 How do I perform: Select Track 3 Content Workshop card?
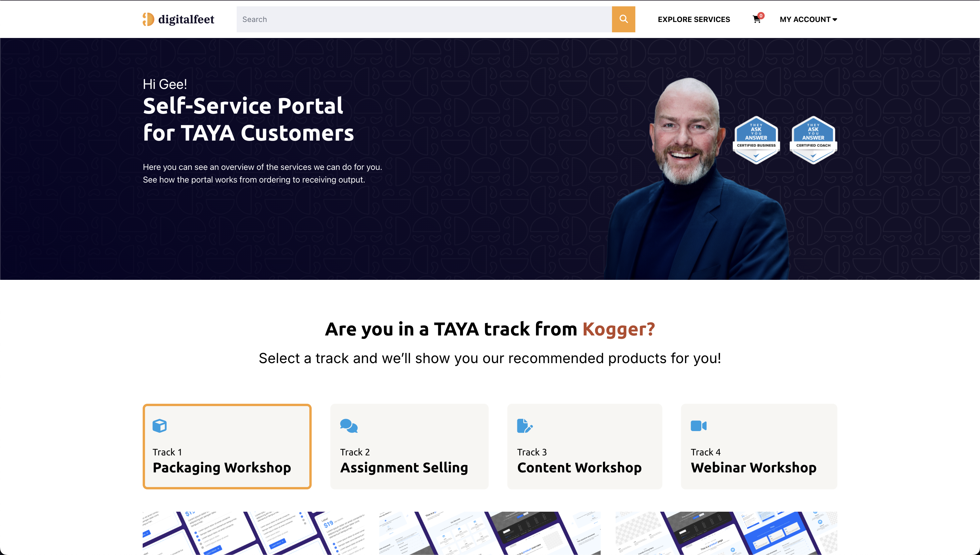(585, 446)
